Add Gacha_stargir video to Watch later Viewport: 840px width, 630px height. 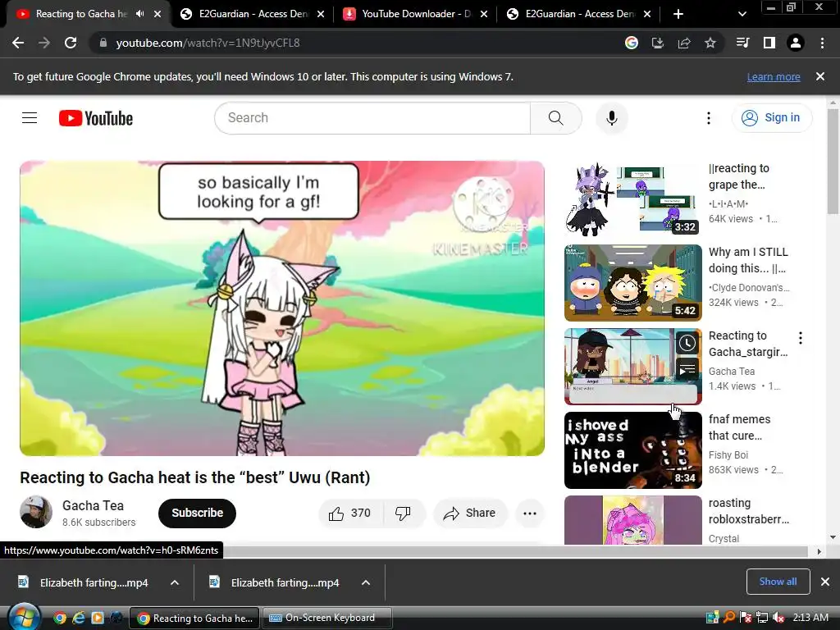[x=687, y=344]
